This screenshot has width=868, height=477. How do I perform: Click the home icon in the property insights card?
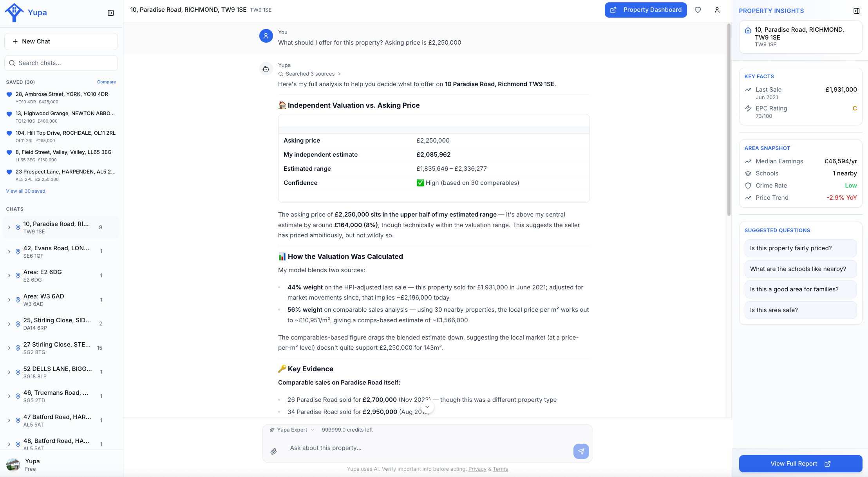(x=748, y=31)
